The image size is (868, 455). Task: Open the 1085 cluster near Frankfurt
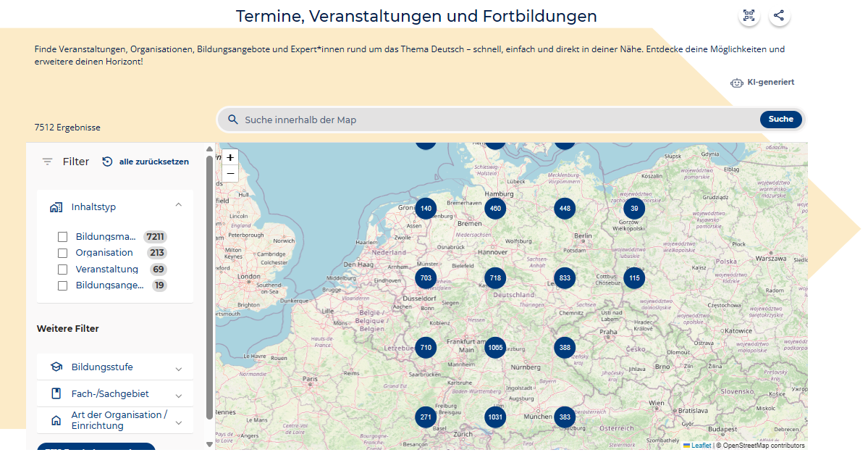click(495, 348)
